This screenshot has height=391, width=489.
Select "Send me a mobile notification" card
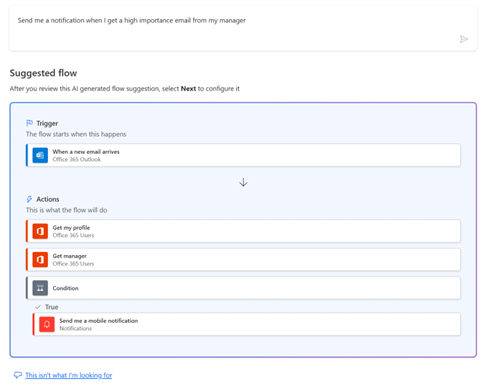(x=247, y=324)
